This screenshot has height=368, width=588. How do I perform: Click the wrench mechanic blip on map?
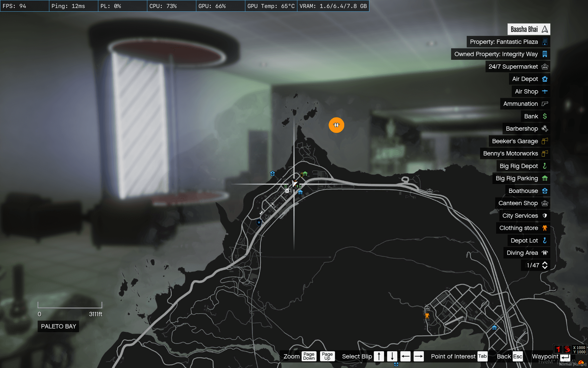261,213
